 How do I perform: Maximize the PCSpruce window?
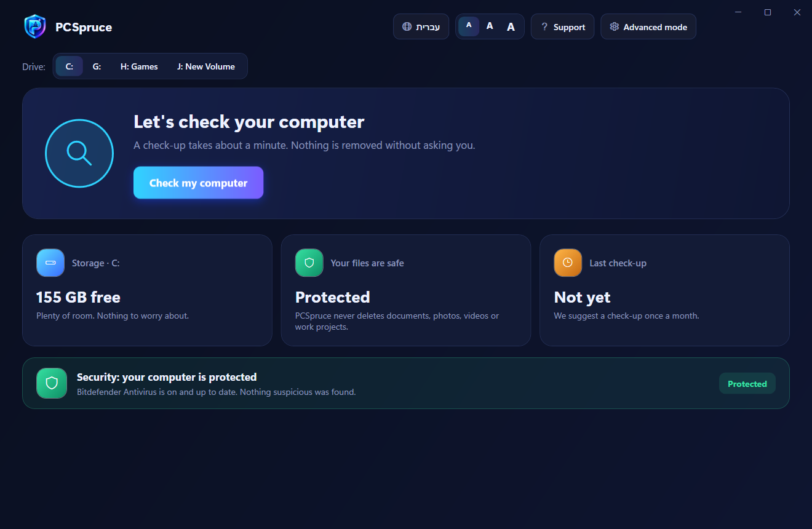(x=768, y=12)
